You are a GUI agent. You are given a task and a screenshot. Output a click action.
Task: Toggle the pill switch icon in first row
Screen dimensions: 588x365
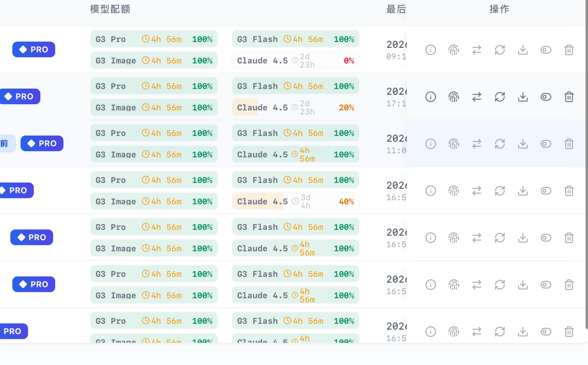click(x=546, y=50)
